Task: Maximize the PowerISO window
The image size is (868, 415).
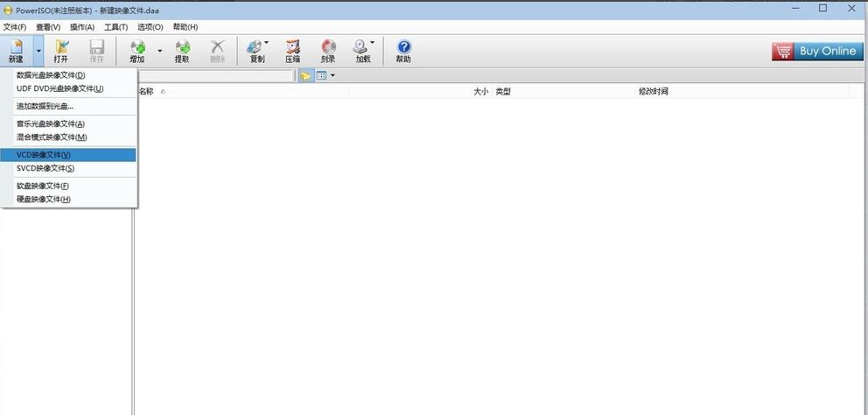Action: coord(823,8)
